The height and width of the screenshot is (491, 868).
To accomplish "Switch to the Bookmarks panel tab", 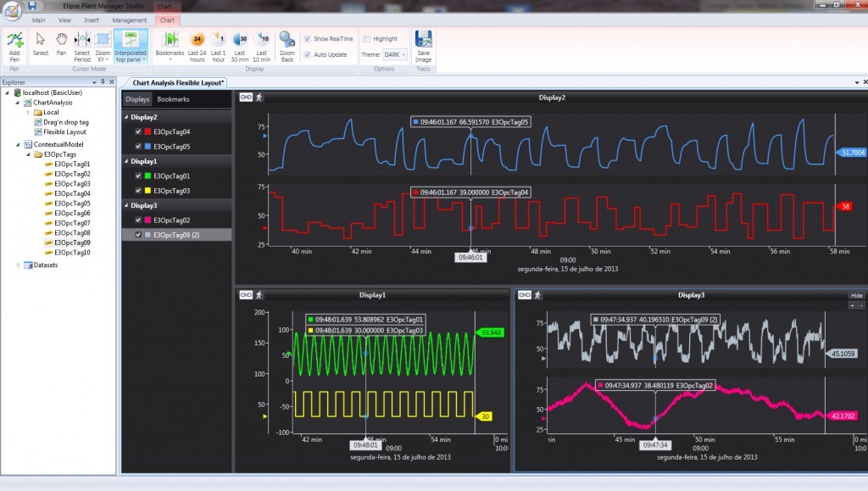I will (x=173, y=99).
